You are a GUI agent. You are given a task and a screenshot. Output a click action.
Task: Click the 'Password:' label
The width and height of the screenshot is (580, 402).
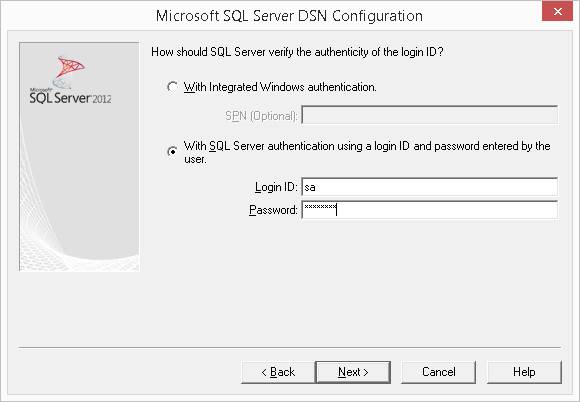click(273, 210)
